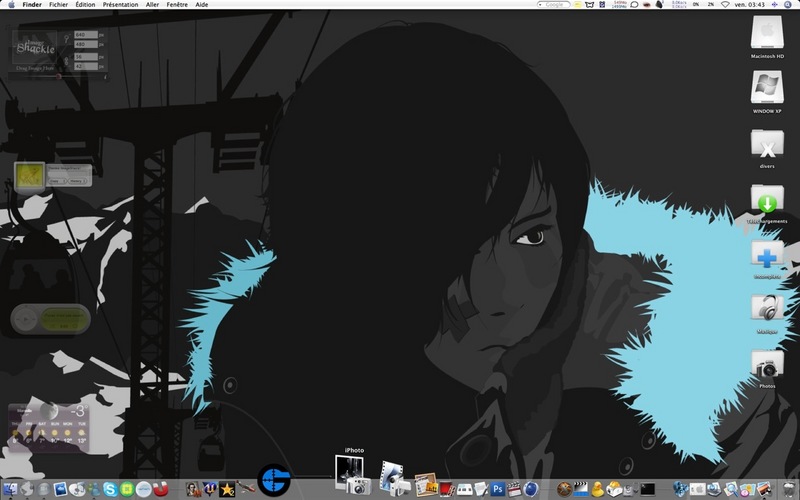Open the folder with blue plus
Screen dimensions: 800x500
click(x=767, y=255)
